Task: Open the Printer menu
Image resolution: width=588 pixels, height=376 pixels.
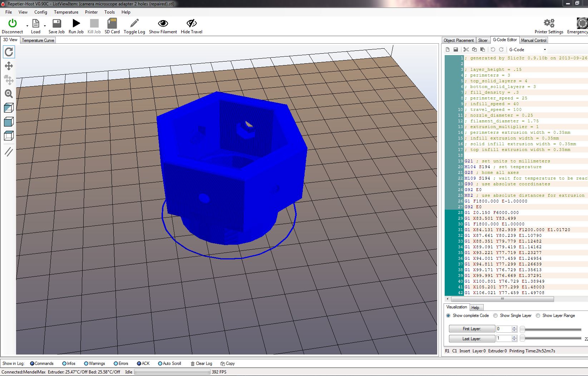Action: (91, 12)
